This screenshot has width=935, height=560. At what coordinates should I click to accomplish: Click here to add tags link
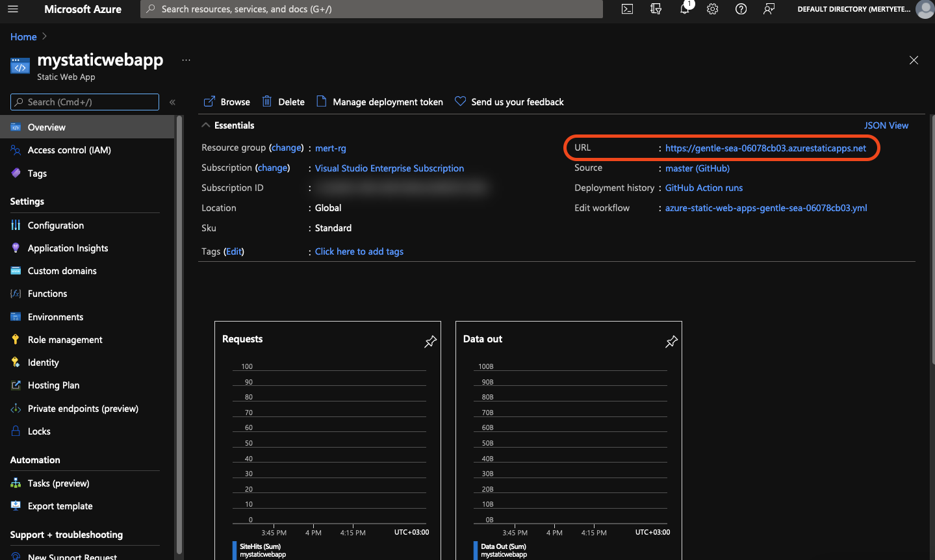359,251
